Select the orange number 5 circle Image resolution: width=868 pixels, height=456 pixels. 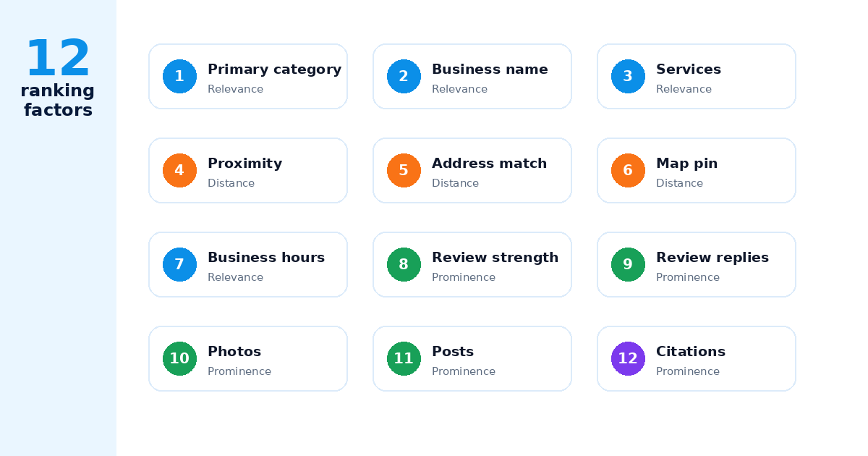404,170
